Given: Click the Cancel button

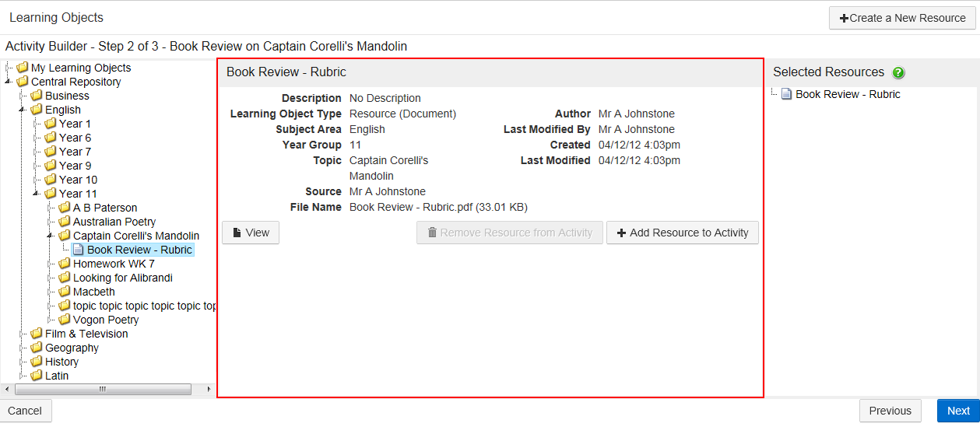Looking at the screenshot, I should (25, 411).
